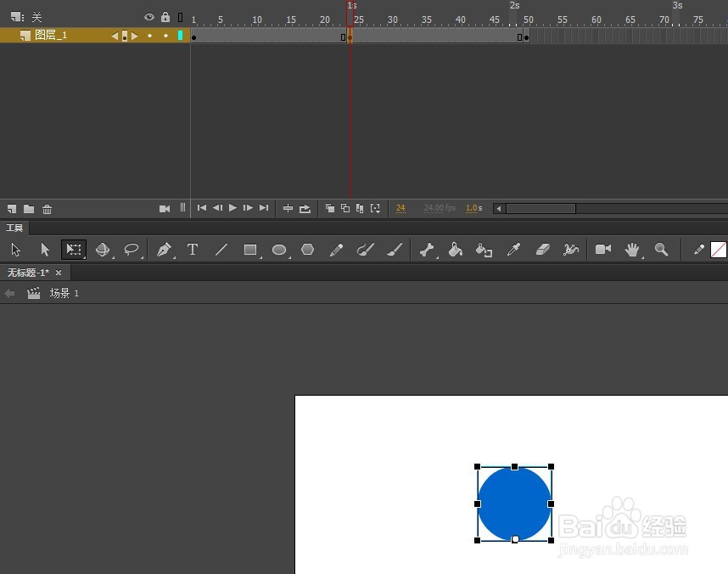Select the Text tool

pyautogui.click(x=193, y=250)
